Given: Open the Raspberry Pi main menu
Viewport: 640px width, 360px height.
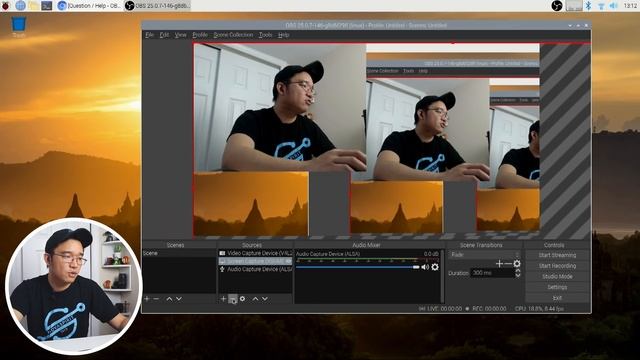Looking at the screenshot, I should click(6, 6).
